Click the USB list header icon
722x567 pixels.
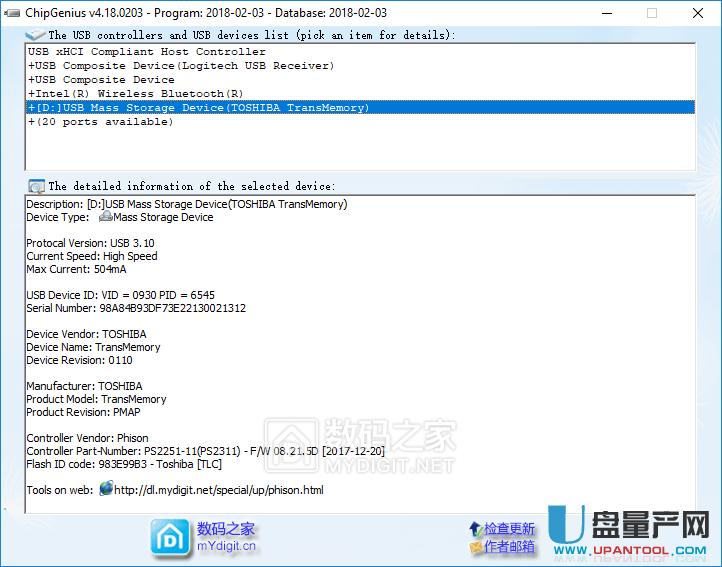(x=35, y=35)
